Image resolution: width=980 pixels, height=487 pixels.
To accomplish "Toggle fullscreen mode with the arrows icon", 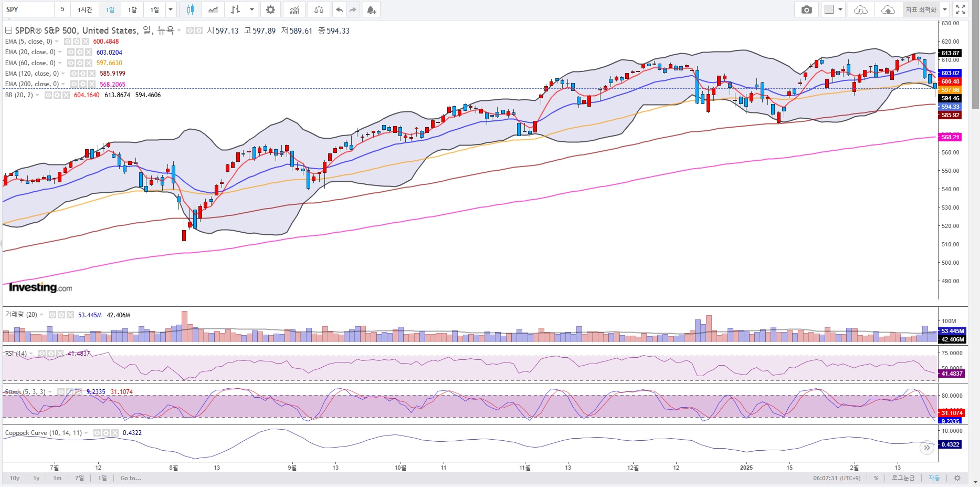I will [961, 9].
